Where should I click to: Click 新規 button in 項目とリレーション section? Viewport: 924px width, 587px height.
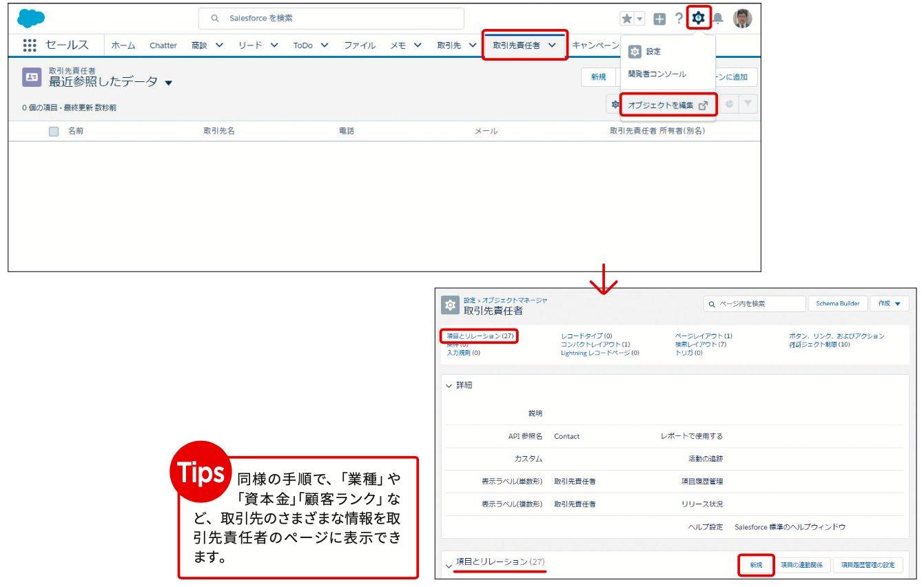[756, 565]
